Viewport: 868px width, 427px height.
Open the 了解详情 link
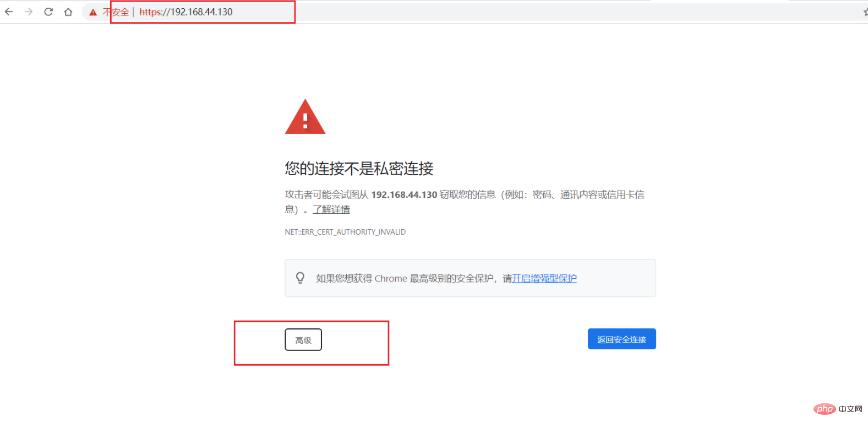click(x=331, y=209)
